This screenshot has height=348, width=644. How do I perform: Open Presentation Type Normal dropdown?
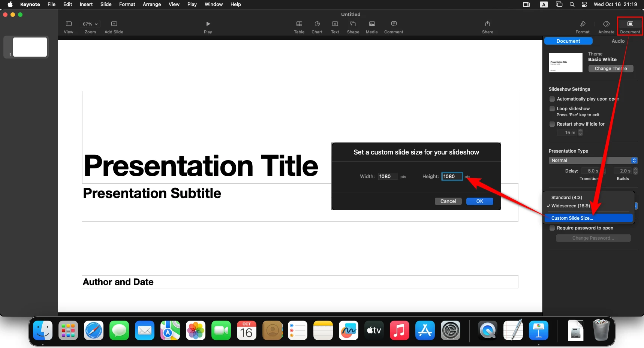click(x=593, y=160)
